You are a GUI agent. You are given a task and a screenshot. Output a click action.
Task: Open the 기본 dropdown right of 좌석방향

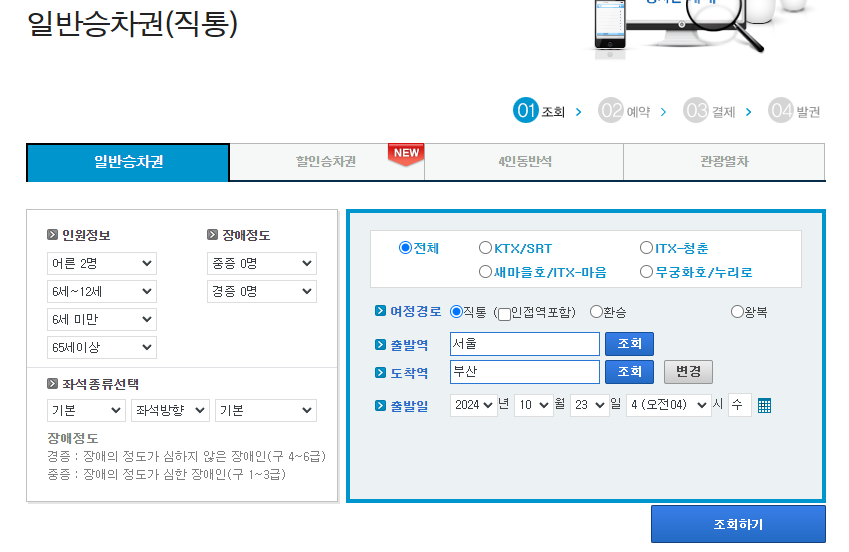click(x=266, y=411)
